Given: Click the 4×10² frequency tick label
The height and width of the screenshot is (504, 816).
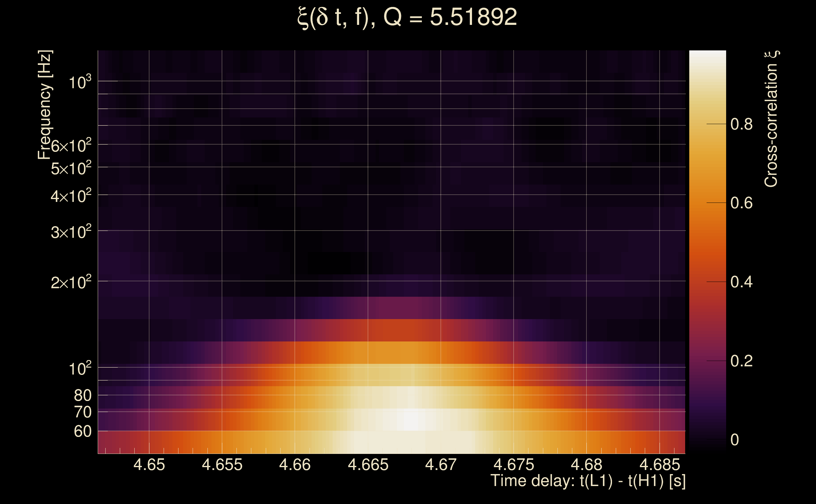Looking at the screenshot, I should (x=71, y=196).
